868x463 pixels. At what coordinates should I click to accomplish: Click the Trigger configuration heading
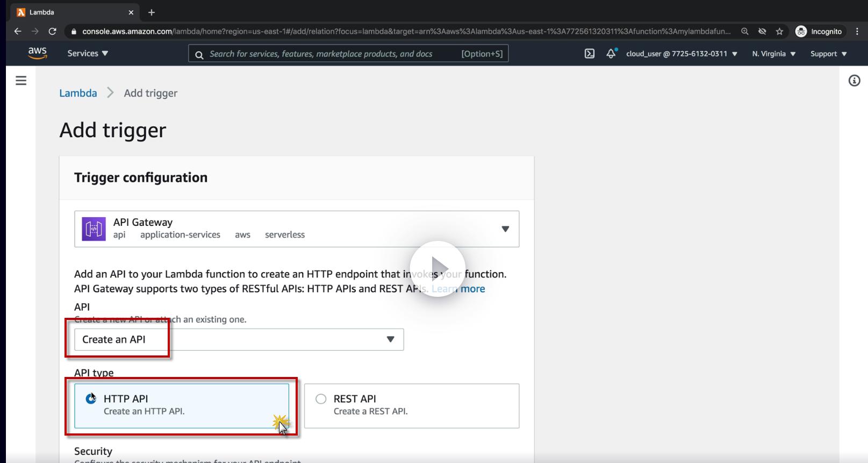pyautogui.click(x=141, y=177)
